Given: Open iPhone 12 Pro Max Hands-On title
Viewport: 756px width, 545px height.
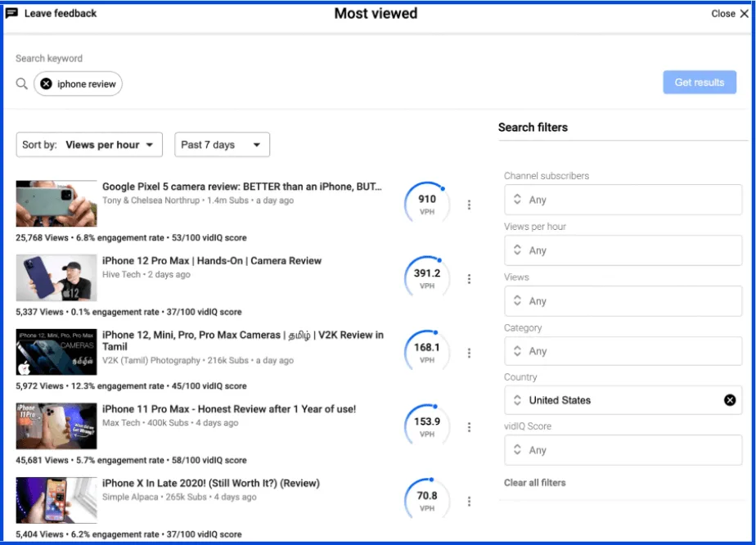Looking at the screenshot, I should tap(212, 261).
